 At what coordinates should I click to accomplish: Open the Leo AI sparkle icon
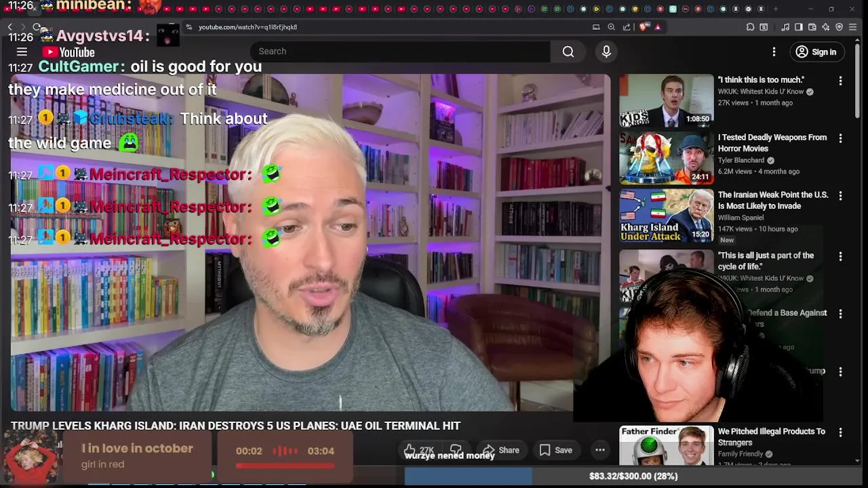coord(825,27)
